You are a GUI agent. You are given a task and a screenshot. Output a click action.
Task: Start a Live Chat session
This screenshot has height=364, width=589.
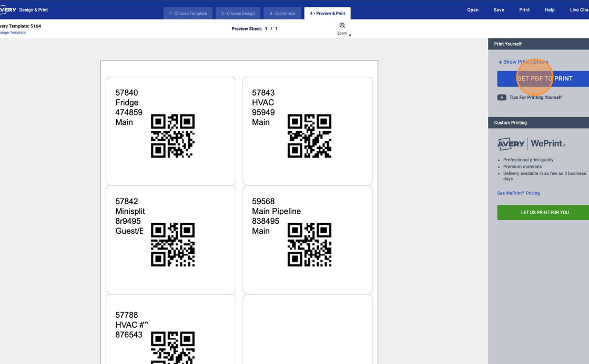579,10
